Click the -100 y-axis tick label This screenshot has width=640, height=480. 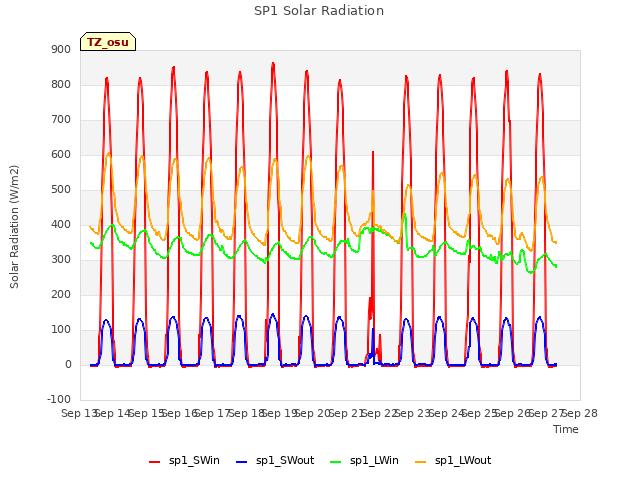click(59, 399)
